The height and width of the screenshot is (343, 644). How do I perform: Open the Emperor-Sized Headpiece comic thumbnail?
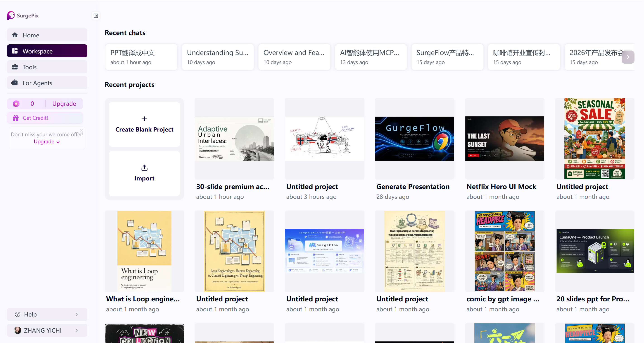coord(504,251)
